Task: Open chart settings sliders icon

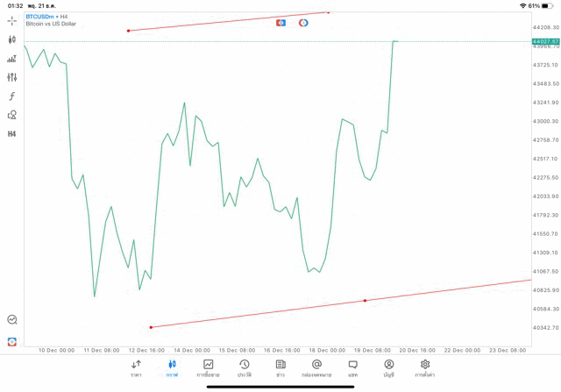Action: coord(12,77)
